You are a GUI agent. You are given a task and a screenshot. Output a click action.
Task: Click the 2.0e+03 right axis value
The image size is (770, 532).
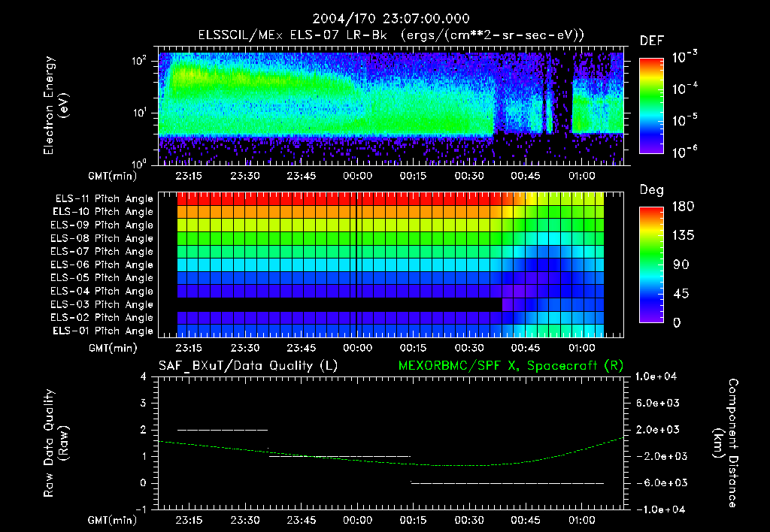click(x=658, y=430)
